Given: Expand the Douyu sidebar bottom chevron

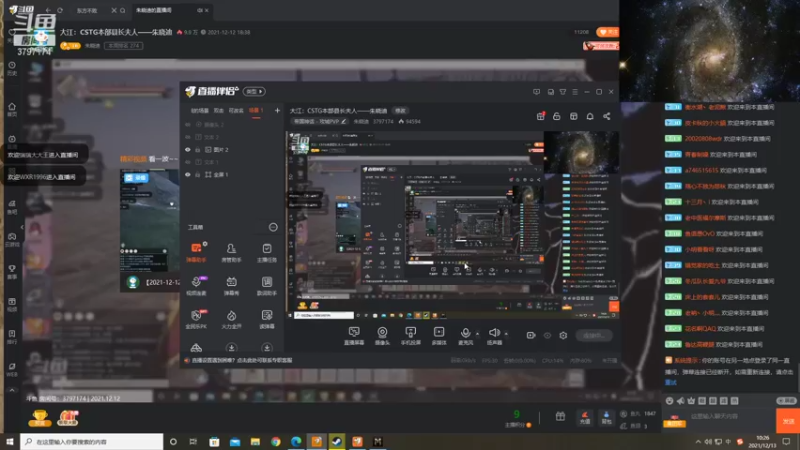Looking at the screenshot, I should coord(12,390).
